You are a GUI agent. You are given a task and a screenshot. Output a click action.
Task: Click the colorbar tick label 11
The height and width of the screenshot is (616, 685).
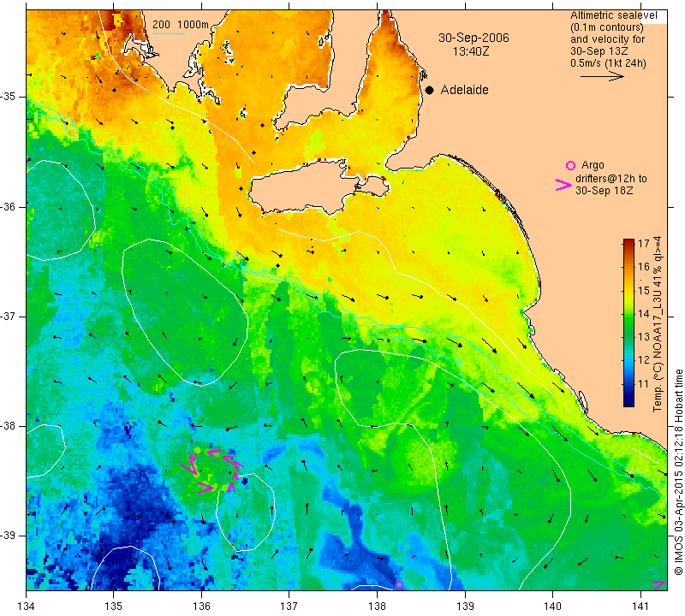644,384
